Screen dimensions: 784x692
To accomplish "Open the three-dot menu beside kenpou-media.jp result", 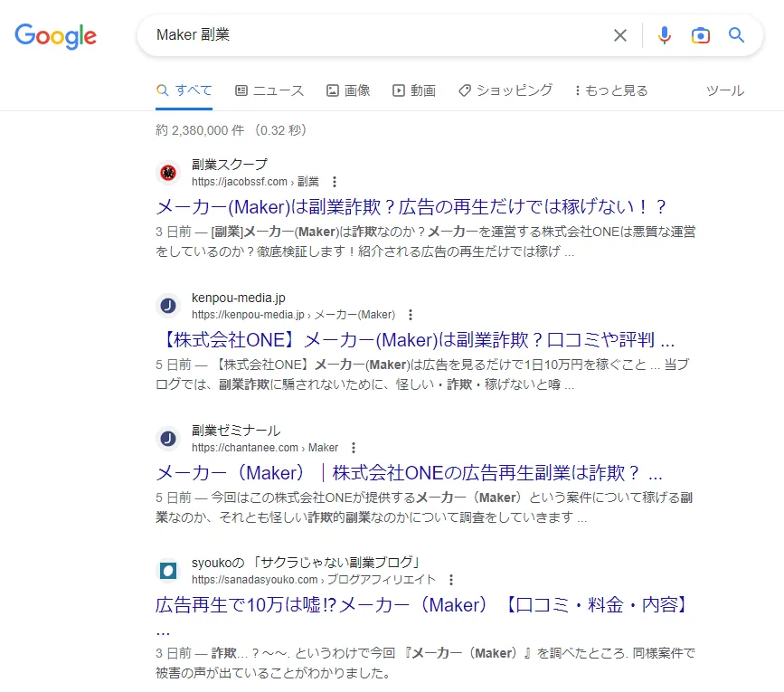I will click(x=411, y=315).
